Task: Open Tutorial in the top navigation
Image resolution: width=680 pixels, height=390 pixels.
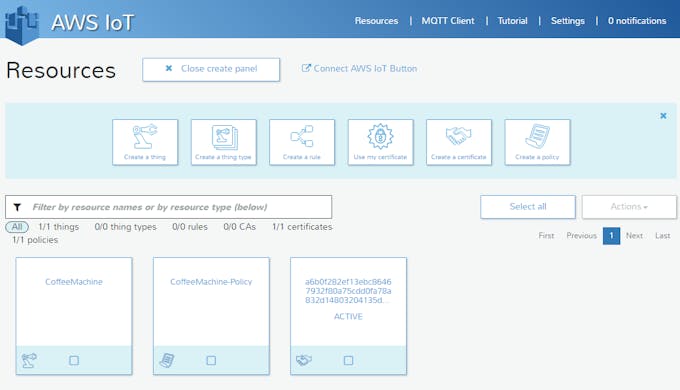Action: coord(512,21)
